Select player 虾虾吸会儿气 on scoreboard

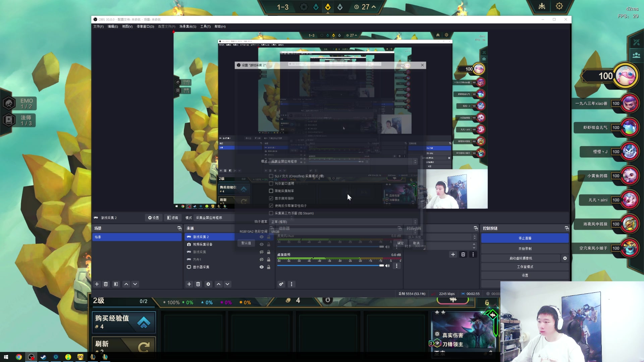[x=607, y=128]
